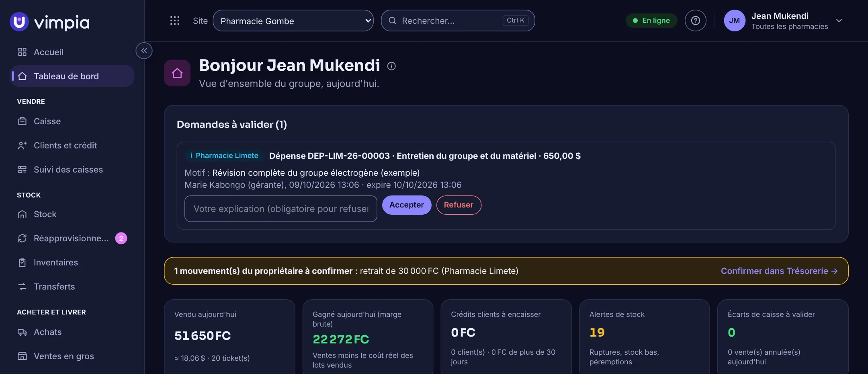This screenshot has width=868, height=374.
Task: Follow Confirmer dans Trésorerie link
Action: (x=779, y=271)
